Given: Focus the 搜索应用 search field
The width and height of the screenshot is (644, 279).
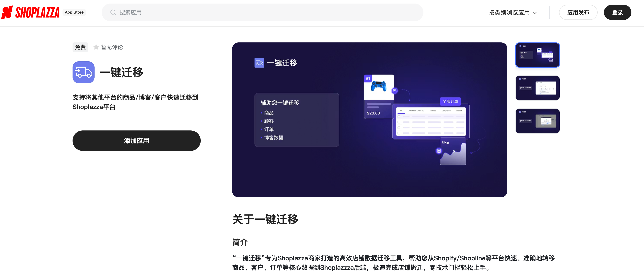Looking at the screenshot, I should coord(262,13).
